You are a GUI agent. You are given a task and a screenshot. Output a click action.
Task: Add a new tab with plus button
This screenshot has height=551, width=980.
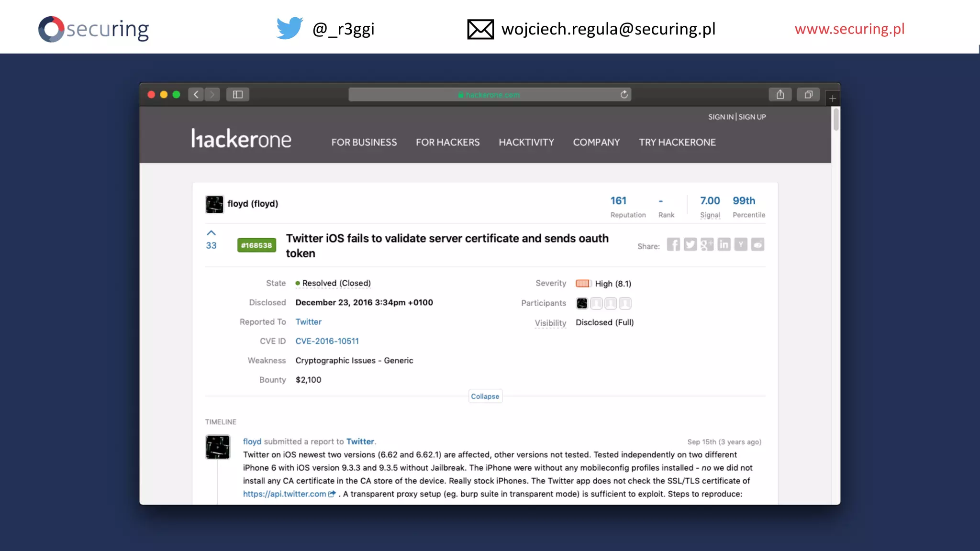click(x=833, y=98)
